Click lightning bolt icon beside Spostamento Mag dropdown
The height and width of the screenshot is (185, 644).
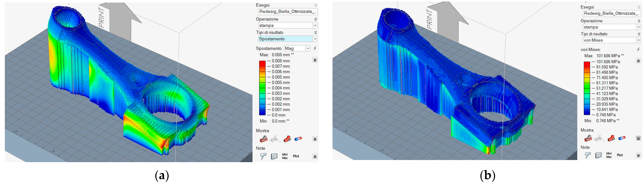[x=315, y=48]
